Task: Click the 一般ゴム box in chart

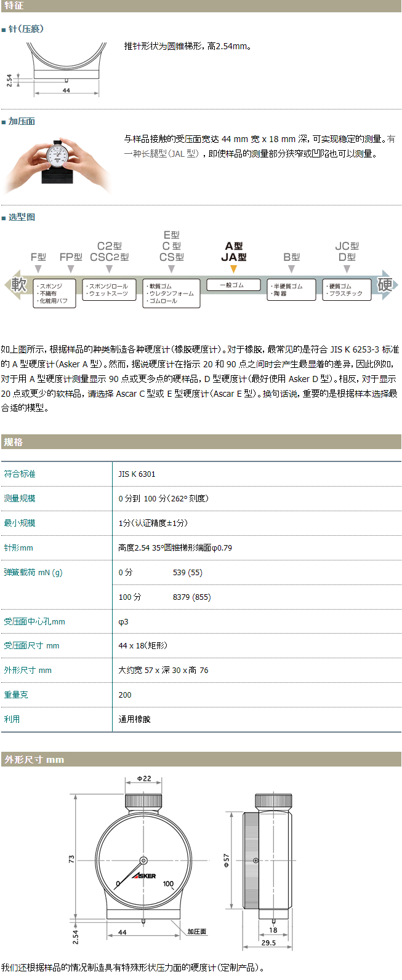Action: [x=233, y=285]
